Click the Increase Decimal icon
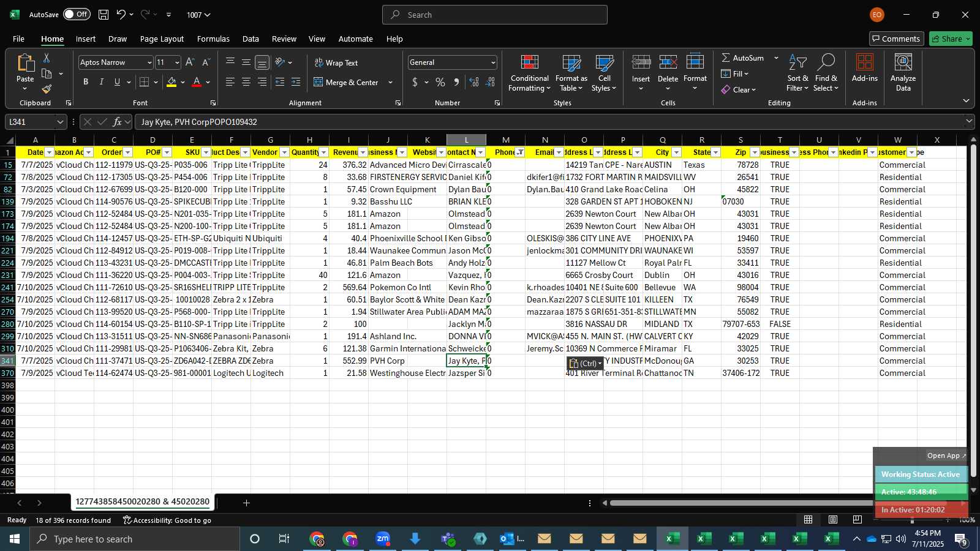This screenshot has height=551, width=980. pos(474,82)
